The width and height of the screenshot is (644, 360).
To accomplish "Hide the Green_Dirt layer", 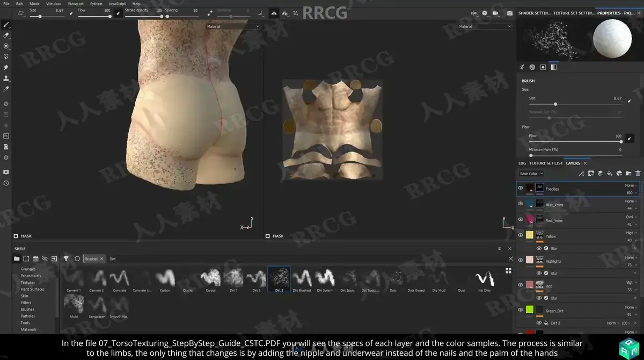I will coord(521,309).
